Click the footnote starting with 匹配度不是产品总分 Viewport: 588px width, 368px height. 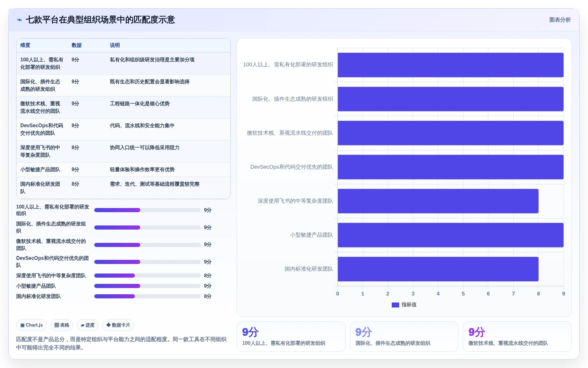click(122, 344)
